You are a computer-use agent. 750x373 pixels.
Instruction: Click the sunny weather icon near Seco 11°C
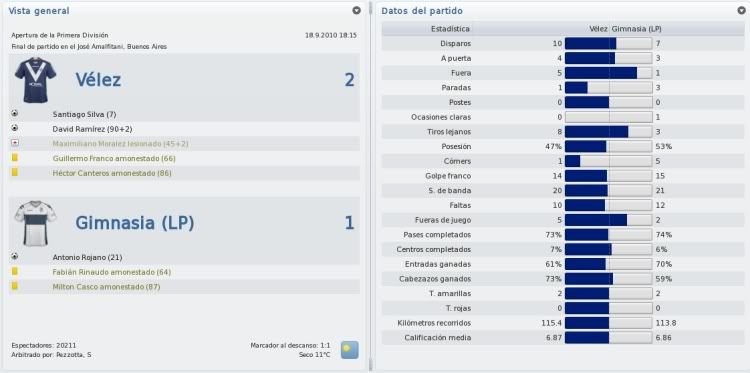point(350,350)
